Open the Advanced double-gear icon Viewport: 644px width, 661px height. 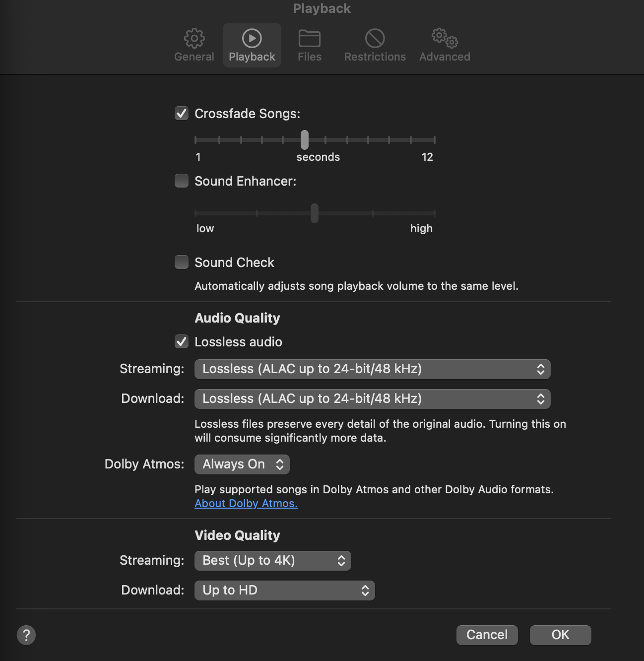(x=445, y=38)
